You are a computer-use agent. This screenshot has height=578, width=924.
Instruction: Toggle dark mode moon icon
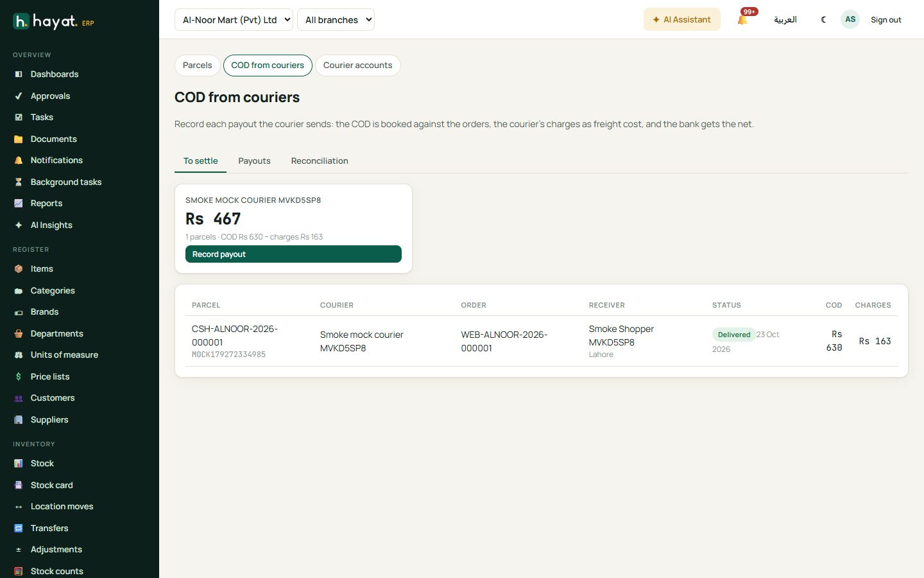tap(824, 20)
